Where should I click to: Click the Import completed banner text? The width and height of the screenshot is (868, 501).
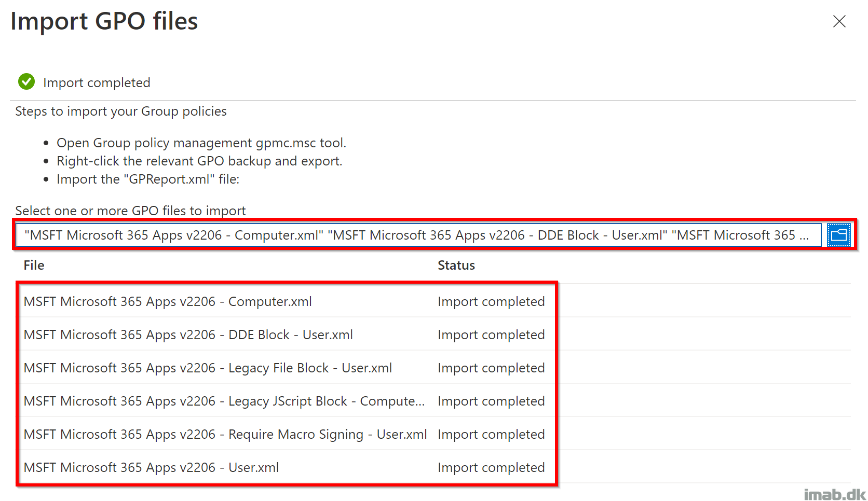coord(97,82)
